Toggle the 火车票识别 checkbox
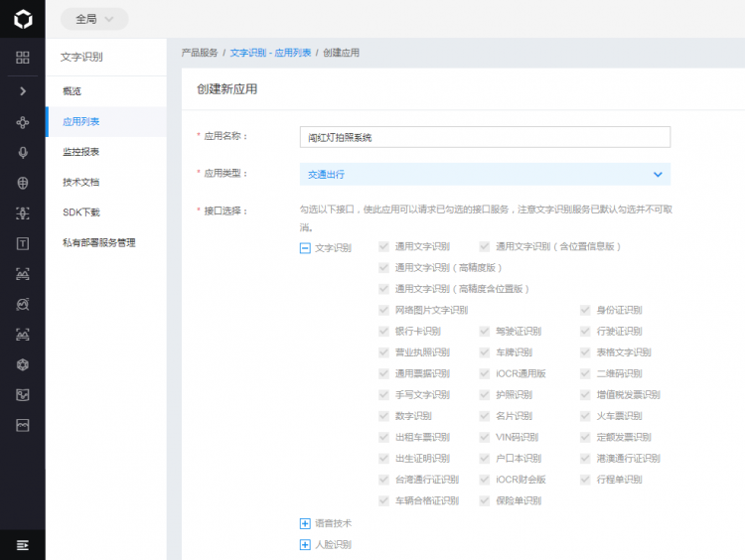 (585, 416)
